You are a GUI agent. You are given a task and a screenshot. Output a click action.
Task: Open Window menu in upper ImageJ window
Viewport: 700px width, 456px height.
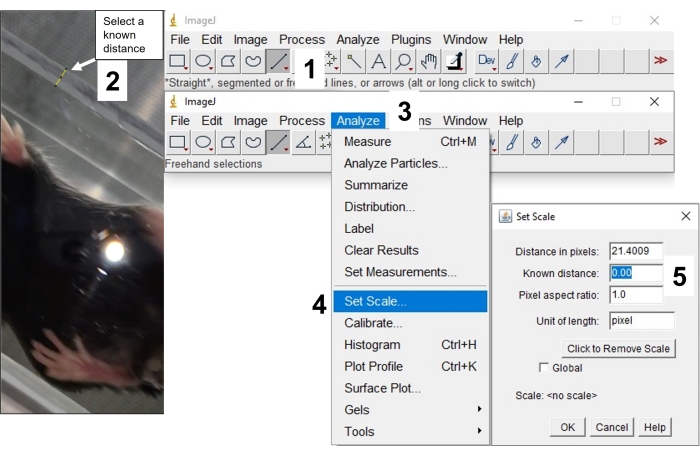tap(465, 40)
